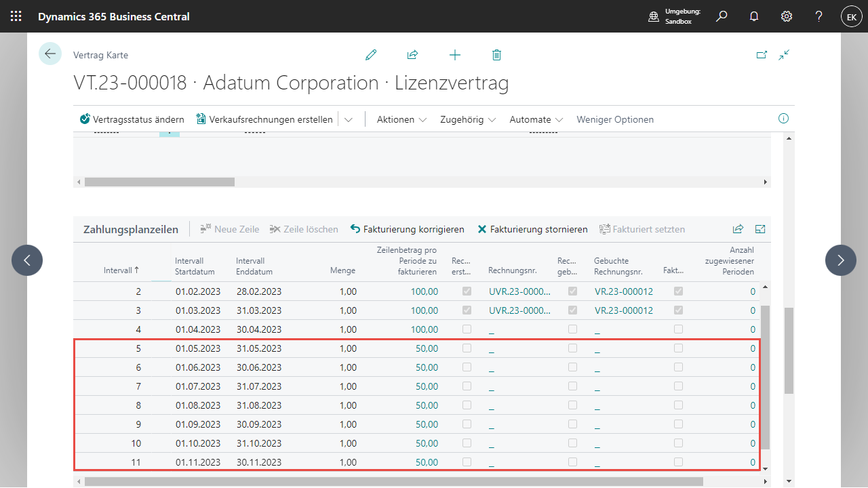868x488 pixels.
Task: Collapse the page with the arrows icon
Action: [785, 55]
